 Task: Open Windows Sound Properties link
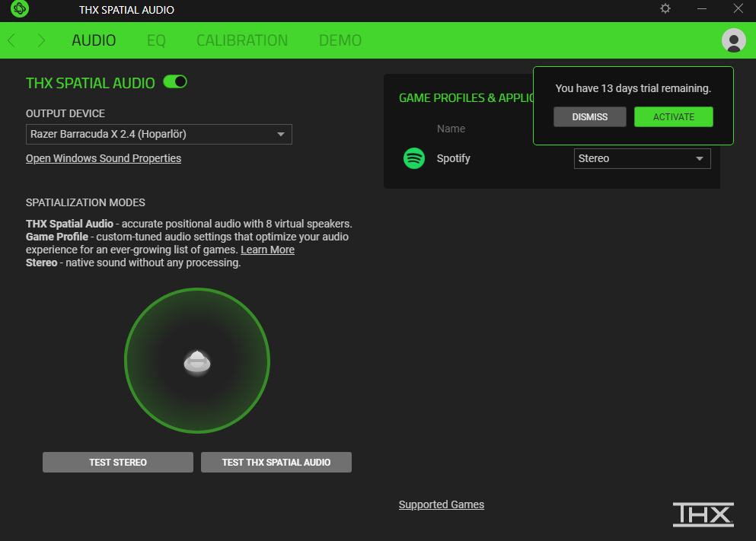pos(104,158)
